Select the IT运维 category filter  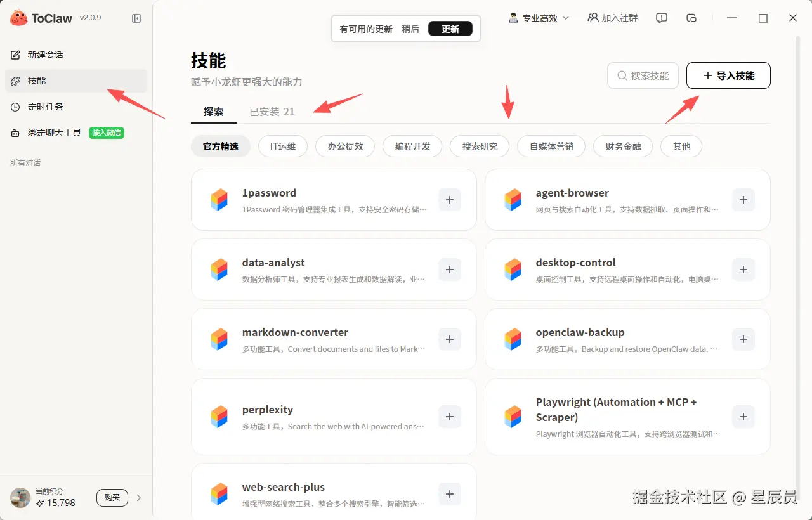(x=283, y=146)
